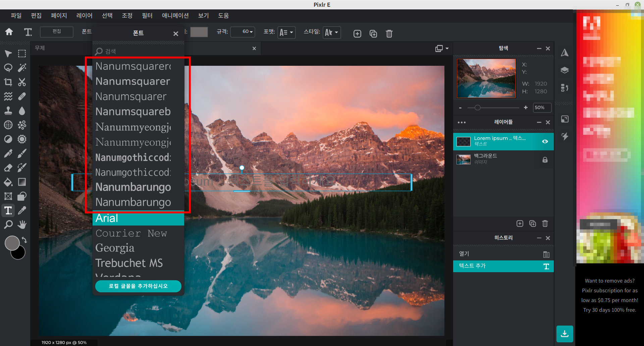Choose Georgia font from the list
The width and height of the screenshot is (644, 346).
coord(138,248)
